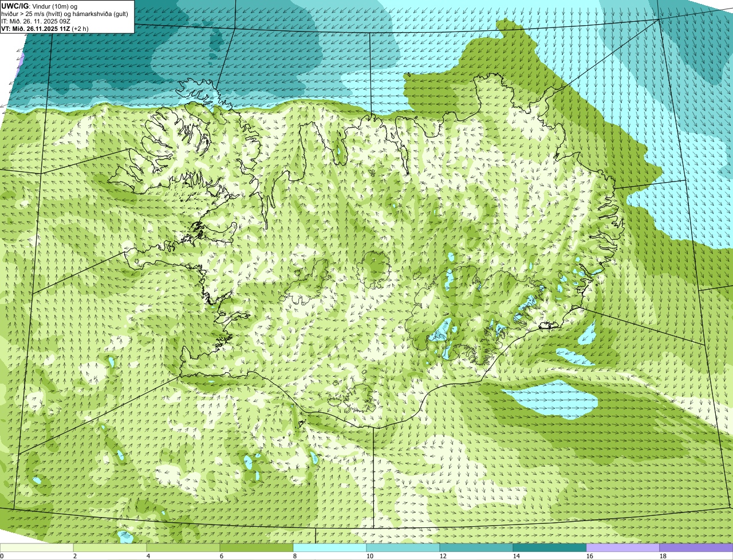The image size is (733, 560).
Task: Select the '4' tick label on the scale
Action: [x=148, y=556]
